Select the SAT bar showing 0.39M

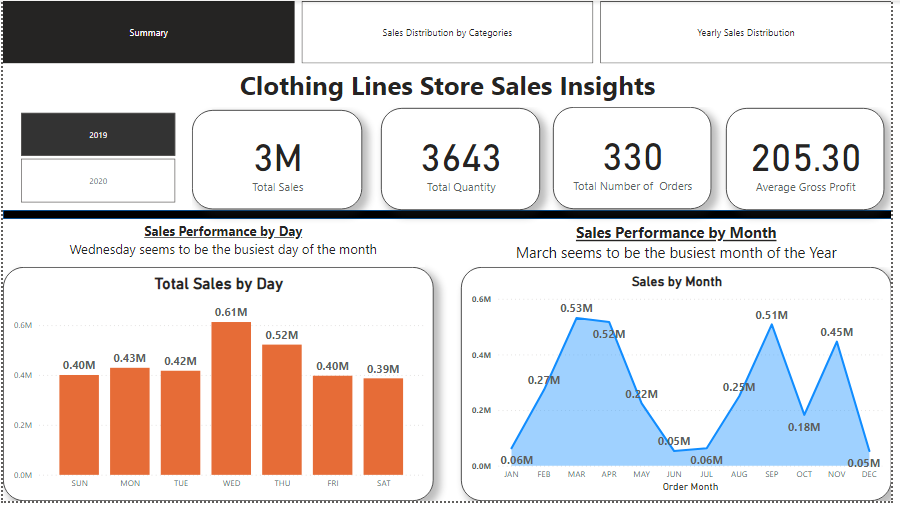(383, 427)
